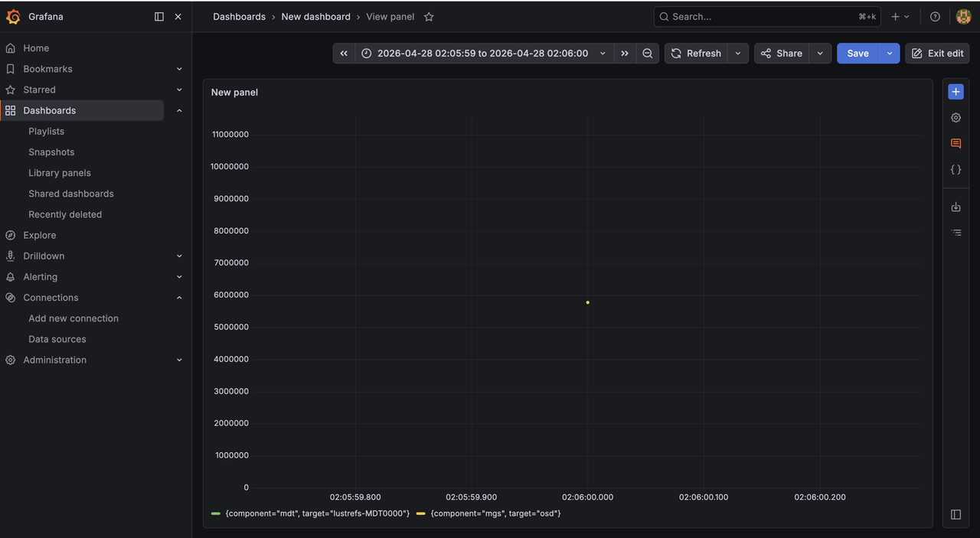
Task: Zoom out the time range
Action: [648, 53]
